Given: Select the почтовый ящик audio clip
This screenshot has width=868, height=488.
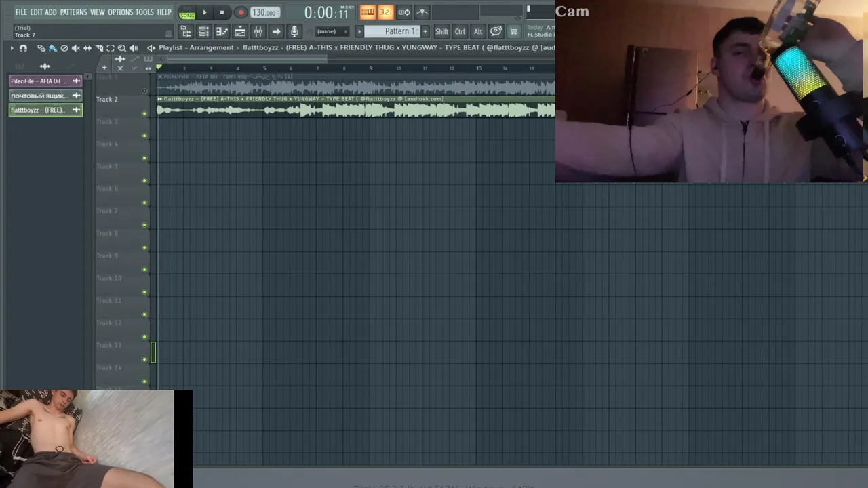Looking at the screenshot, I should 45,96.
